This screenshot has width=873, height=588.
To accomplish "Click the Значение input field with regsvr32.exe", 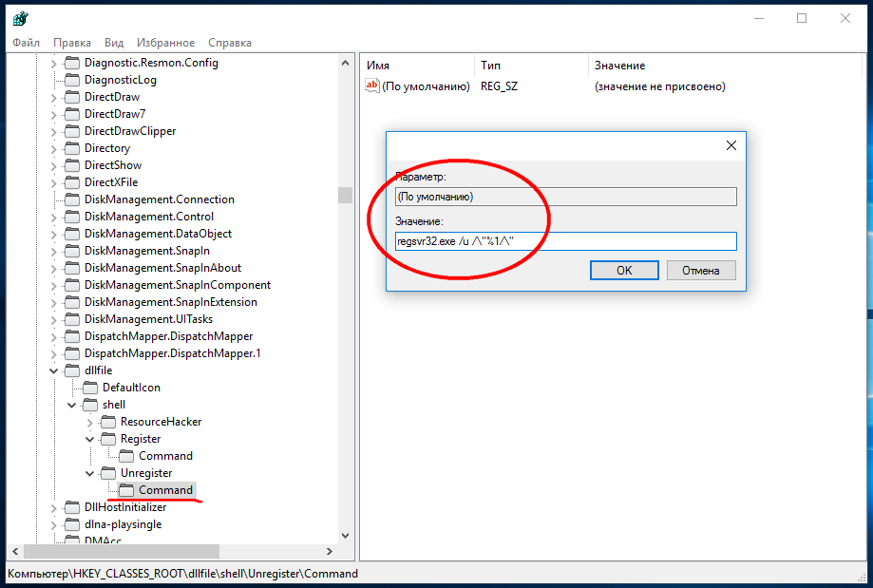I will [565, 241].
